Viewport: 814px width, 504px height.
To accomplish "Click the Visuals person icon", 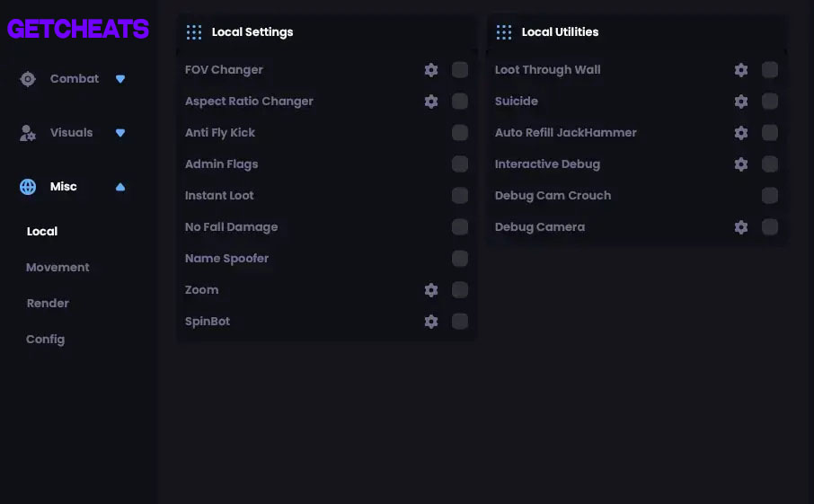I will pos(28,133).
